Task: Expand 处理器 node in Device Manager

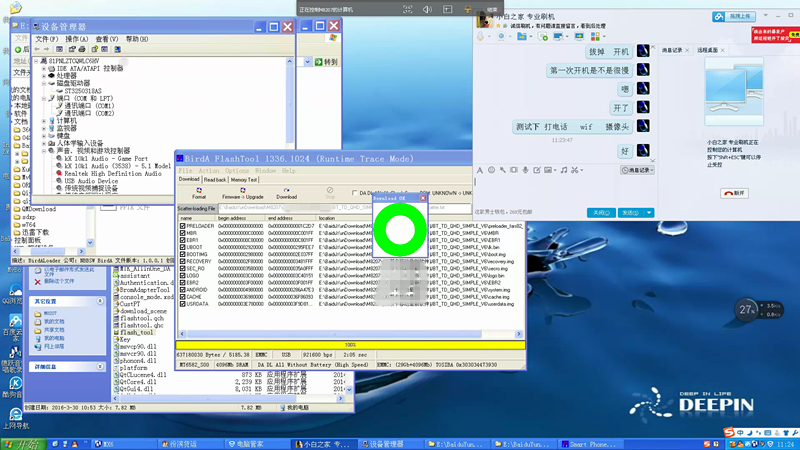Action: (44, 76)
